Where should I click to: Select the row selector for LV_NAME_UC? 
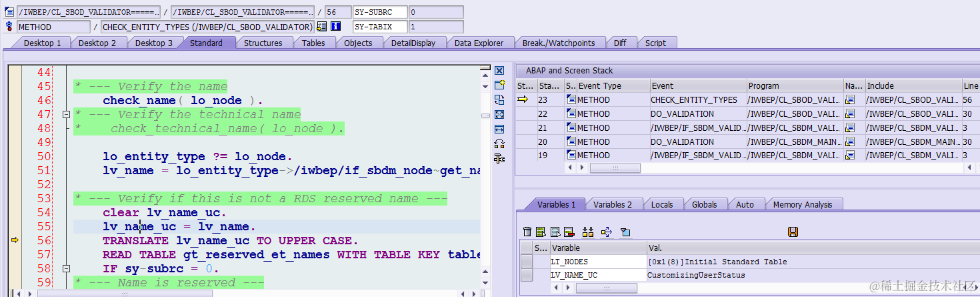[x=527, y=275]
